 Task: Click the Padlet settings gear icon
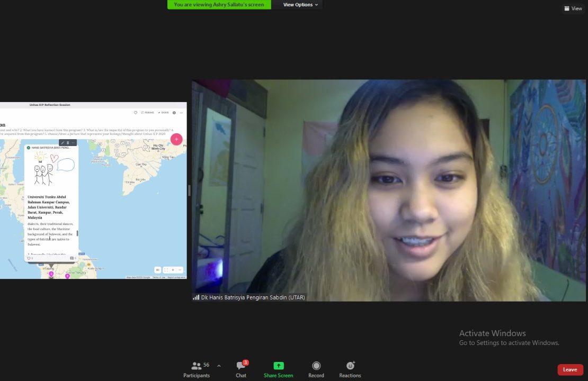click(174, 113)
